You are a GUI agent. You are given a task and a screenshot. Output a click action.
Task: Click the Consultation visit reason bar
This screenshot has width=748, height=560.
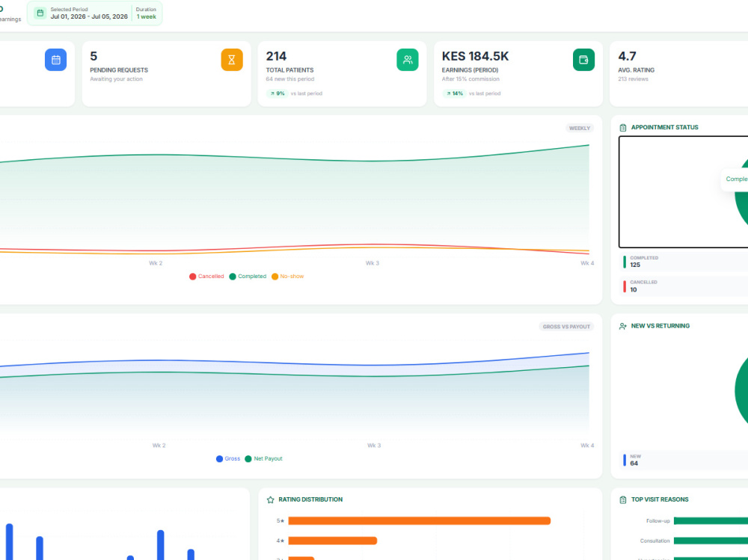(711, 541)
